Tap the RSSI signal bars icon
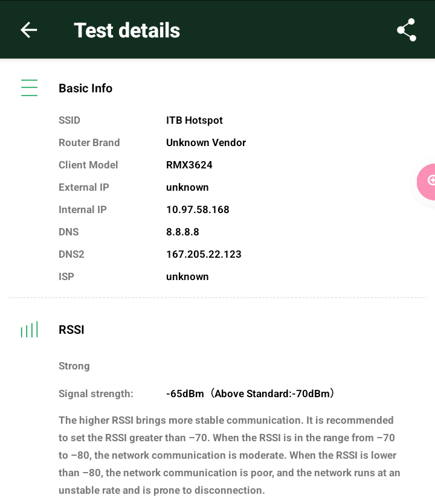The height and width of the screenshot is (504, 435). tap(29, 330)
